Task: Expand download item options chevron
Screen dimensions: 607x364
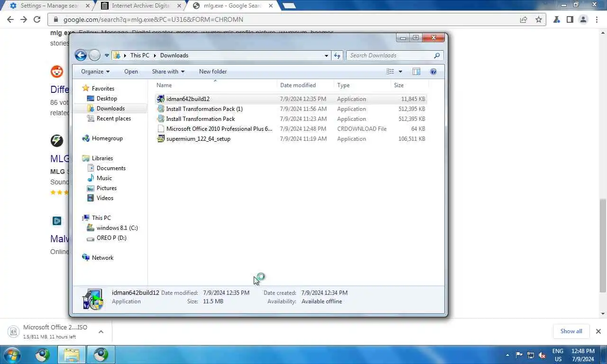Action: (x=101, y=332)
